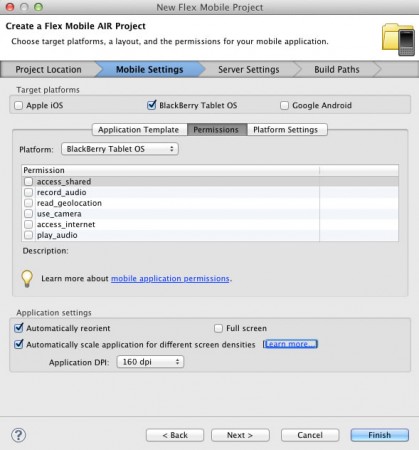Screen dimensions: 419x450
Task: Switch to the Platform Settings tab
Action: coord(286,130)
